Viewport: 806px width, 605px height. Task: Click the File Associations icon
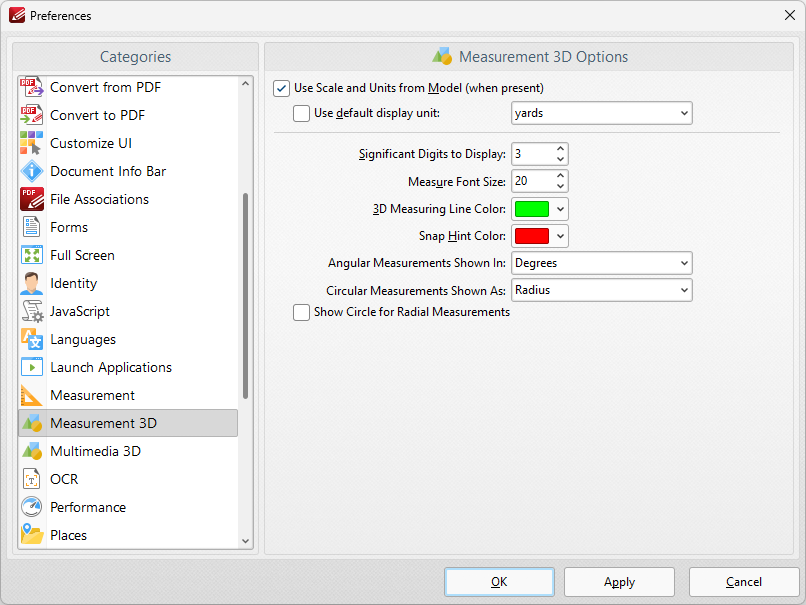coord(31,199)
